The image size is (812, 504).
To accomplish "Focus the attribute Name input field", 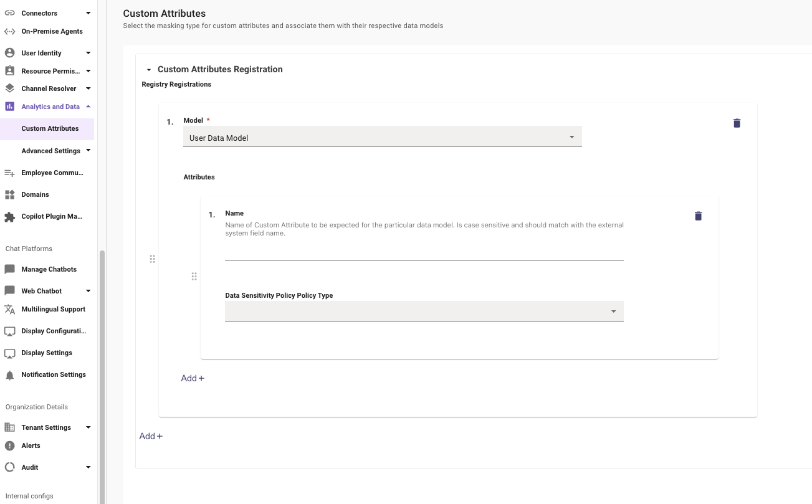I will [x=424, y=252].
